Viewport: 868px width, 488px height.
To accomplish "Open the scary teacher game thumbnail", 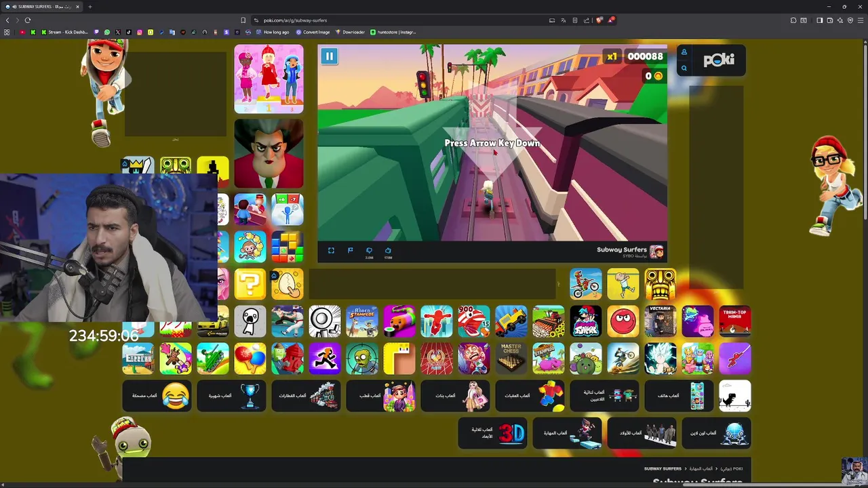I will [269, 154].
